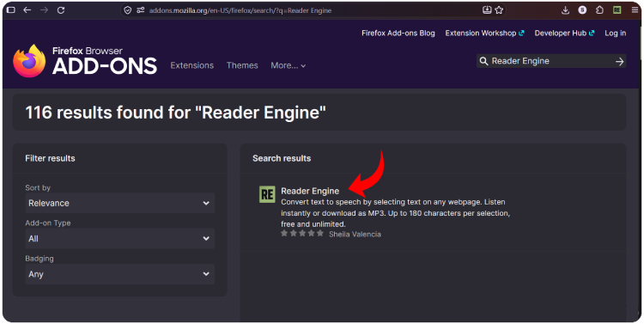Open the Firefox hamburger menu
The image size is (644, 324).
635,10
